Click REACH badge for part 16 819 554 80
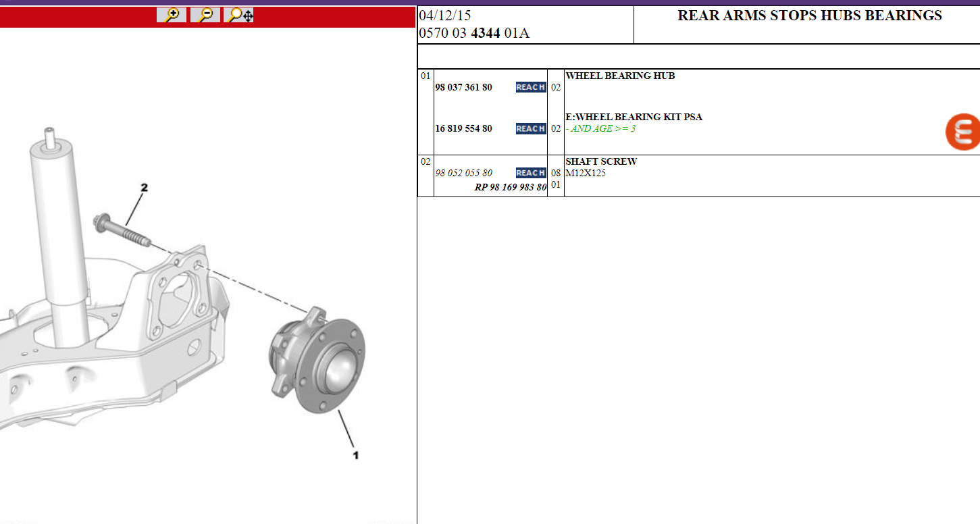The height and width of the screenshot is (524, 980). [531, 128]
